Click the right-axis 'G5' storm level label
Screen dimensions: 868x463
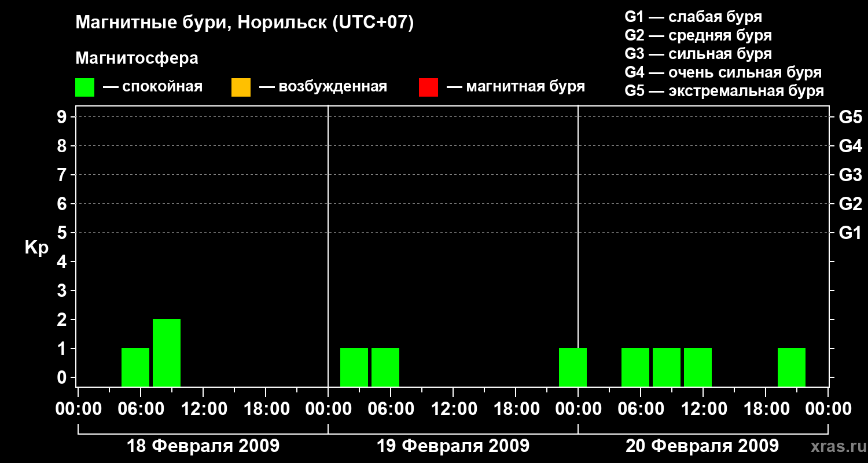[850, 117]
